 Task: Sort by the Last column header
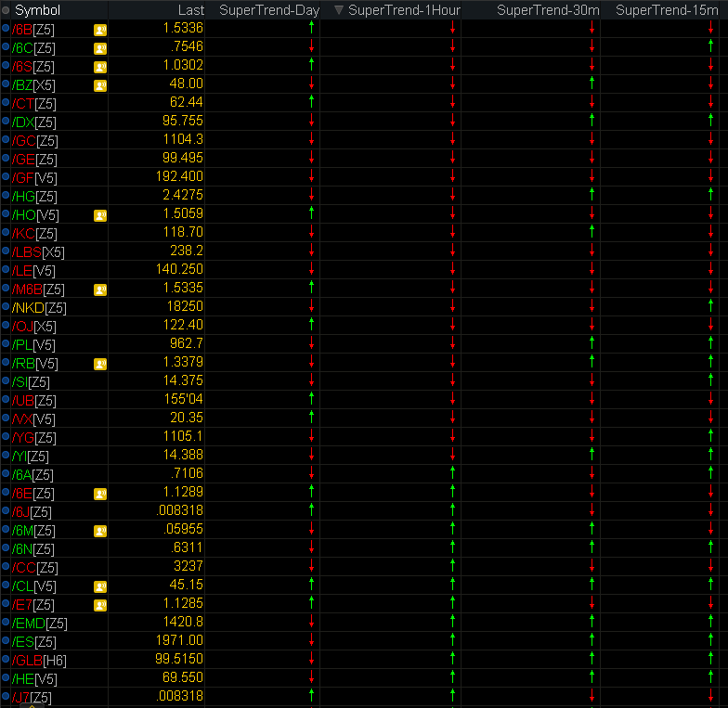191,10
